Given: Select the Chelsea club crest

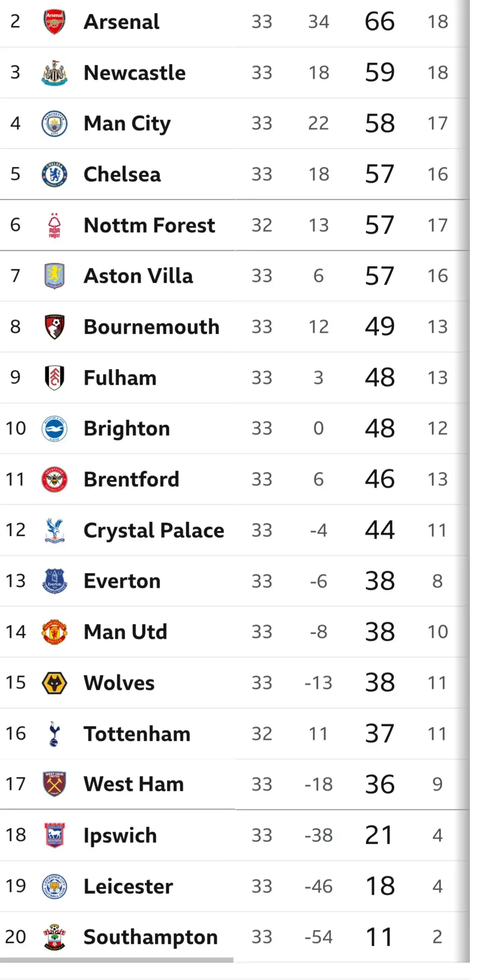Looking at the screenshot, I should (x=54, y=174).
